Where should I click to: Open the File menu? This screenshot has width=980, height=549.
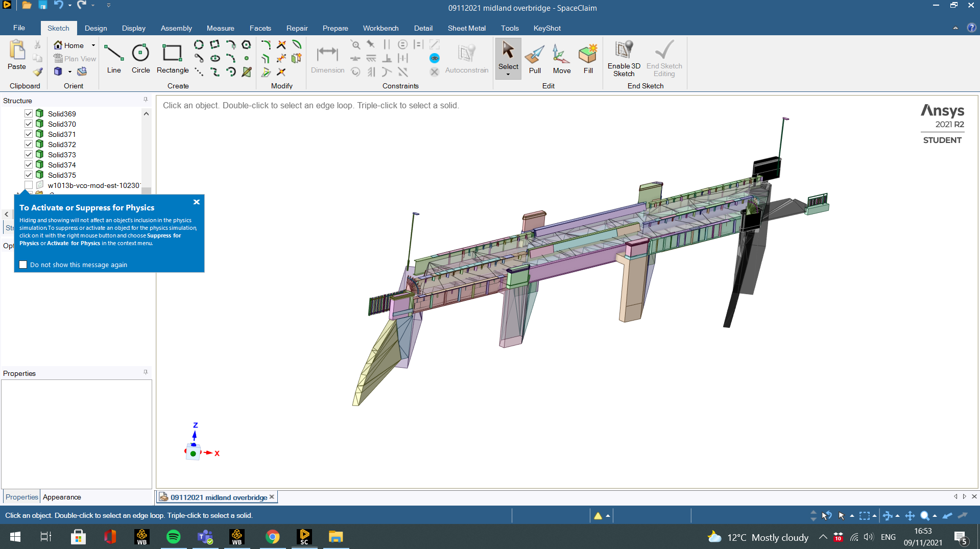(19, 28)
